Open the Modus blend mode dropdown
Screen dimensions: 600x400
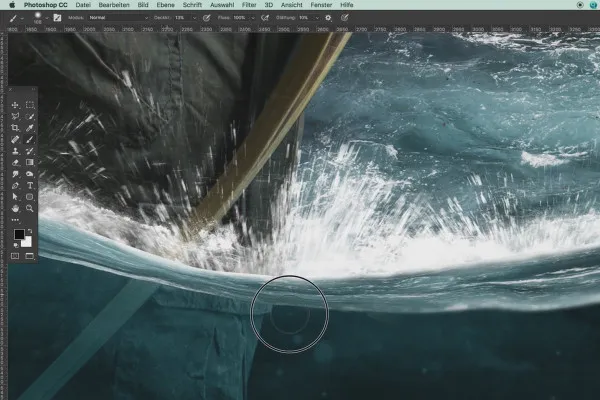tap(119, 18)
